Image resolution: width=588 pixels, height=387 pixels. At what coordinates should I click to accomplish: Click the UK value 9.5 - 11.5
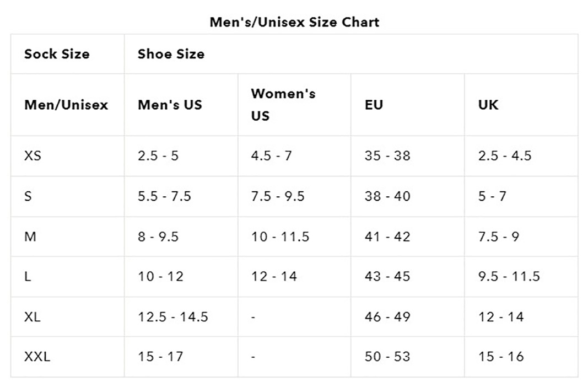[x=509, y=276]
